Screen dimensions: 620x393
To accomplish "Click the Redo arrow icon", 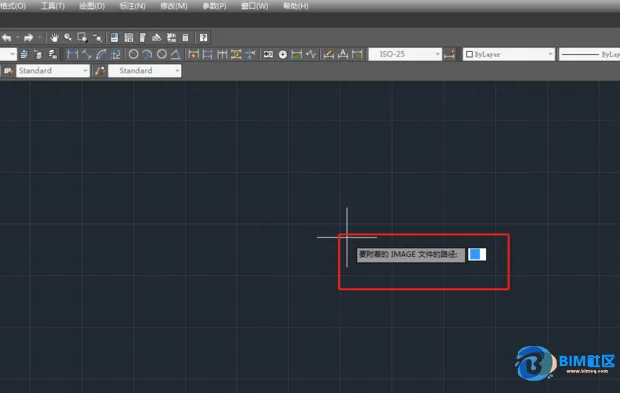I will 28,38.
